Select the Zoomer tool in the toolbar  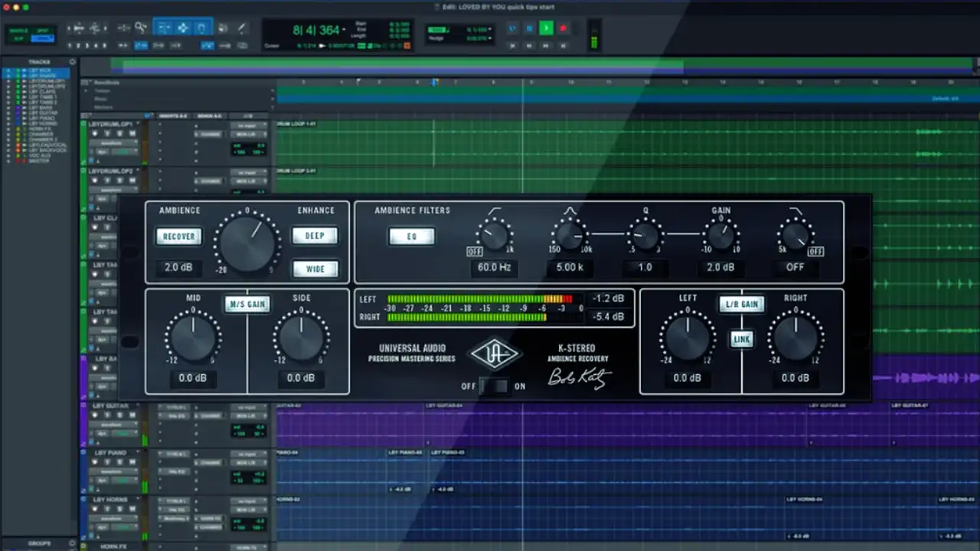[140, 28]
